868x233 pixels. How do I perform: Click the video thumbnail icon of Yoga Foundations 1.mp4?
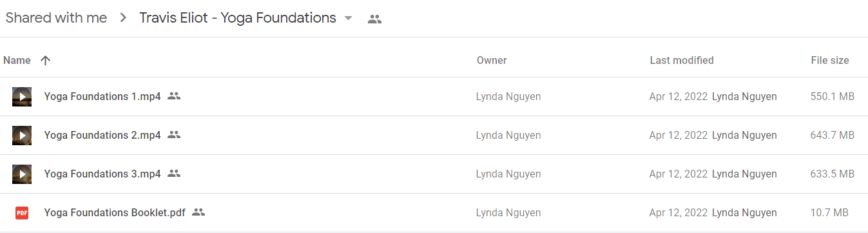(22, 97)
